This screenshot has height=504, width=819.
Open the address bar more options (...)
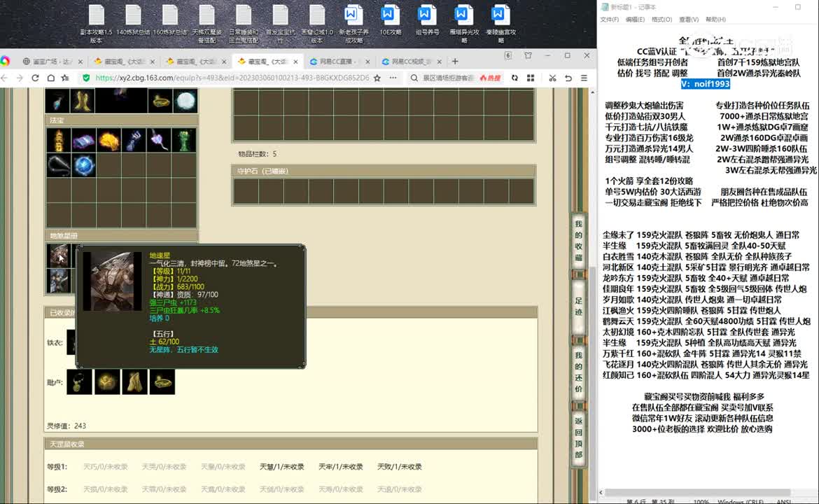(393, 78)
